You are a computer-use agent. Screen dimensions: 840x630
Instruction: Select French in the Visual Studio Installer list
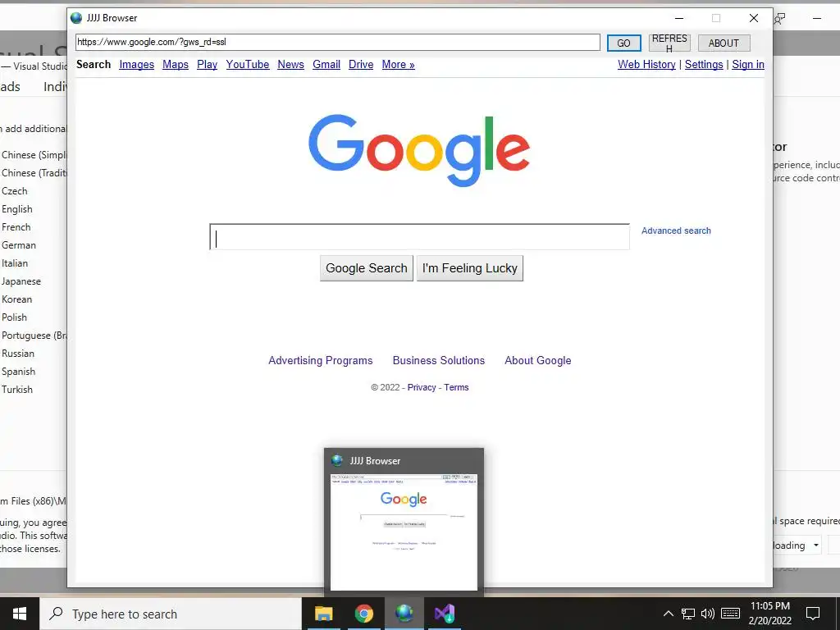click(x=16, y=227)
